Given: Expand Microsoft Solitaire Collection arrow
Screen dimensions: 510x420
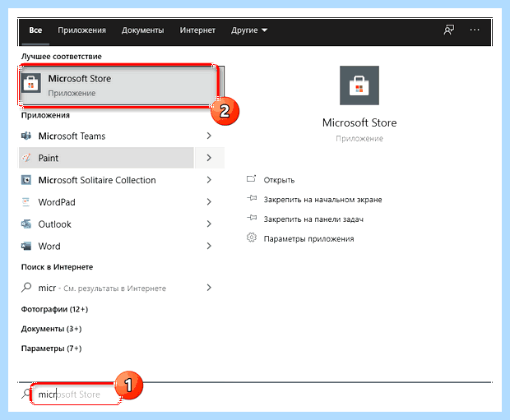Looking at the screenshot, I should pos(209,180).
